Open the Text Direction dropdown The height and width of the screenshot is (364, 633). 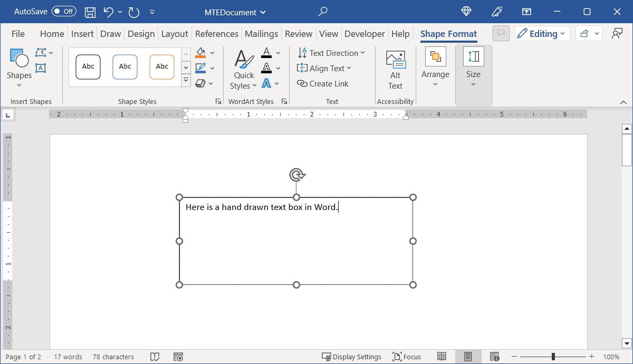[332, 53]
